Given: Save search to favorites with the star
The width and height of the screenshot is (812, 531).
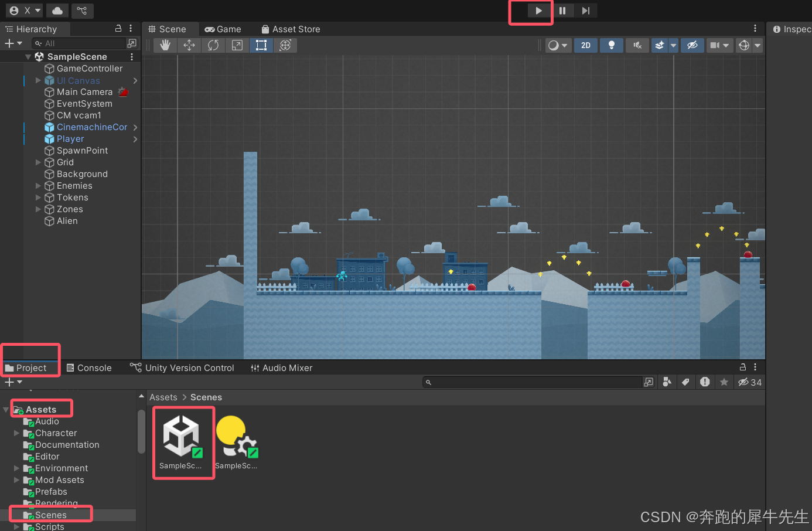Looking at the screenshot, I should pos(724,382).
